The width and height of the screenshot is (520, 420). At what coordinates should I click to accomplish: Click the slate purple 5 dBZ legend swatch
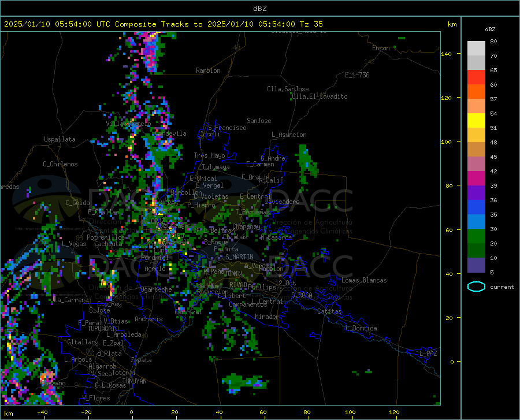476,265
